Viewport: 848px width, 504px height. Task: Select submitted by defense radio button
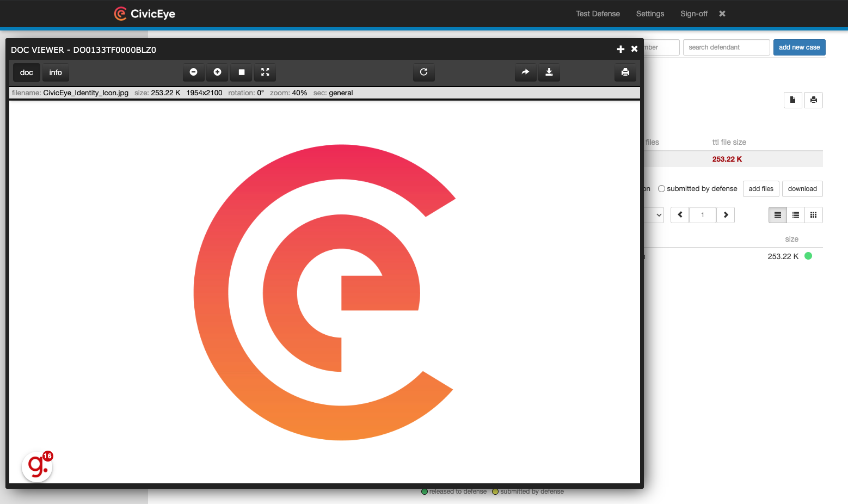point(662,189)
